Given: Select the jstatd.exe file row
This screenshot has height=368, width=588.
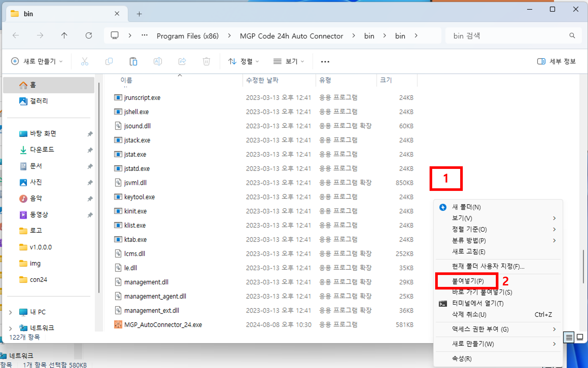Looking at the screenshot, I should coord(264,168).
